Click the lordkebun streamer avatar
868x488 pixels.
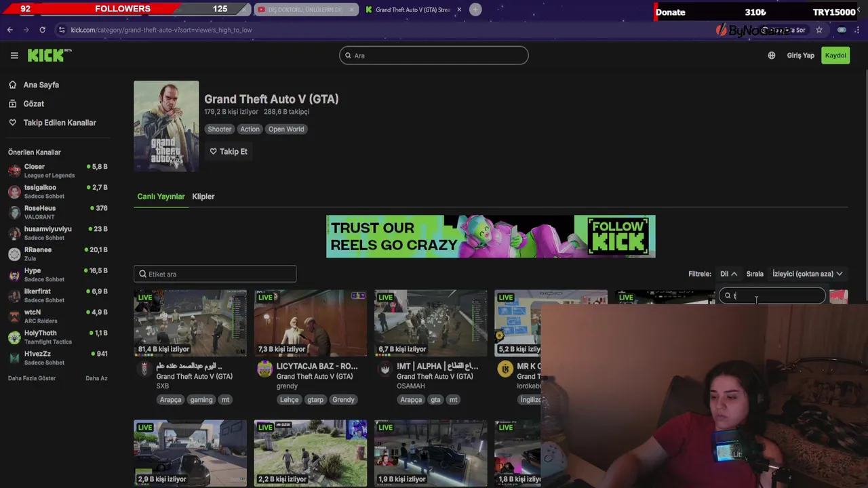click(x=505, y=369)
